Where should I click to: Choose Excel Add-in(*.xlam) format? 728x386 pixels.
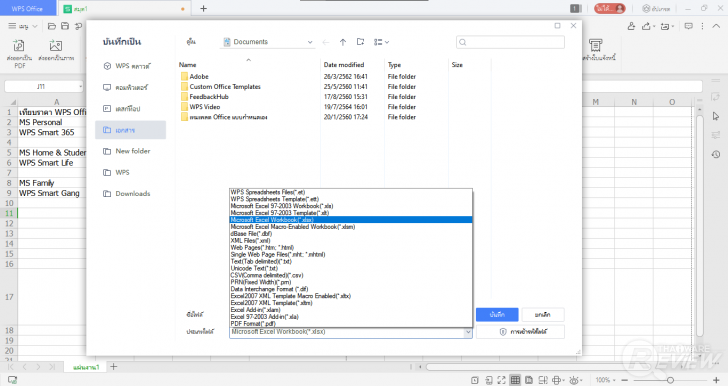[351, 310]
